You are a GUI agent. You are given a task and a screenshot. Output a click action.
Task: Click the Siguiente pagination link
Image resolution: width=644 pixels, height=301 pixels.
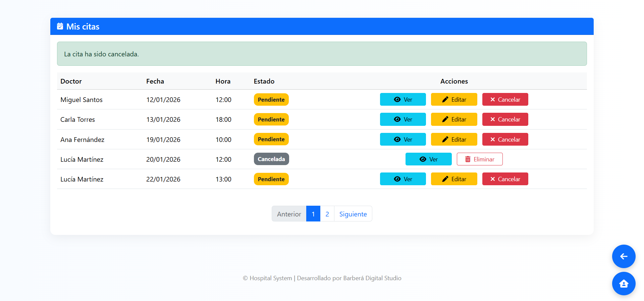tap(353, 214)
